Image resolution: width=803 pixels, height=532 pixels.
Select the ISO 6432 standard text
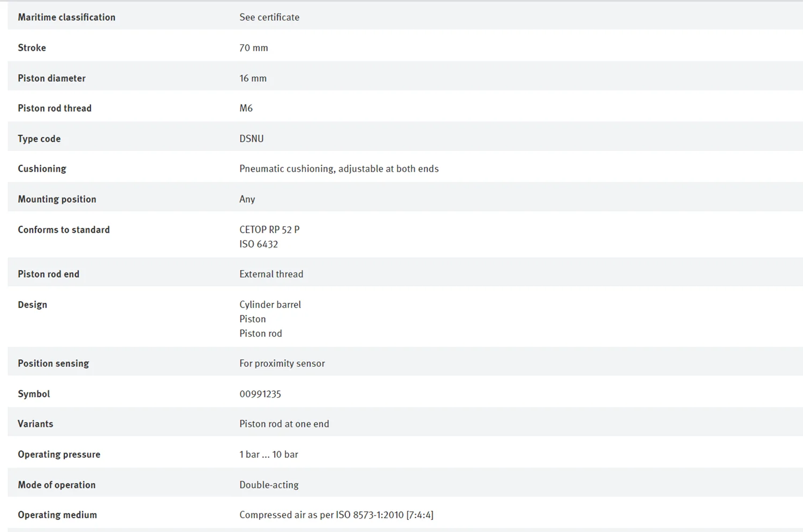coord(259,244)
